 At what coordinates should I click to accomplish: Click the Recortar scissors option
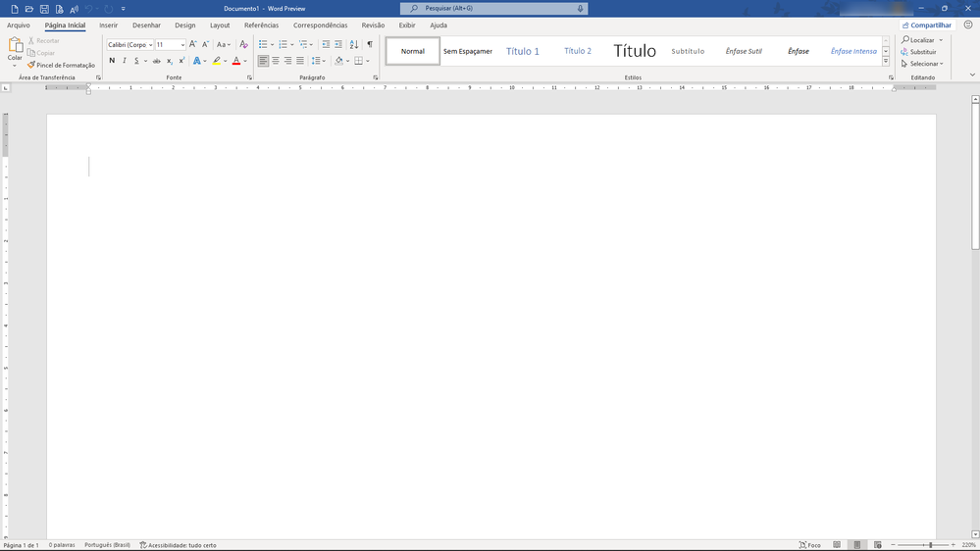[43, 40]
